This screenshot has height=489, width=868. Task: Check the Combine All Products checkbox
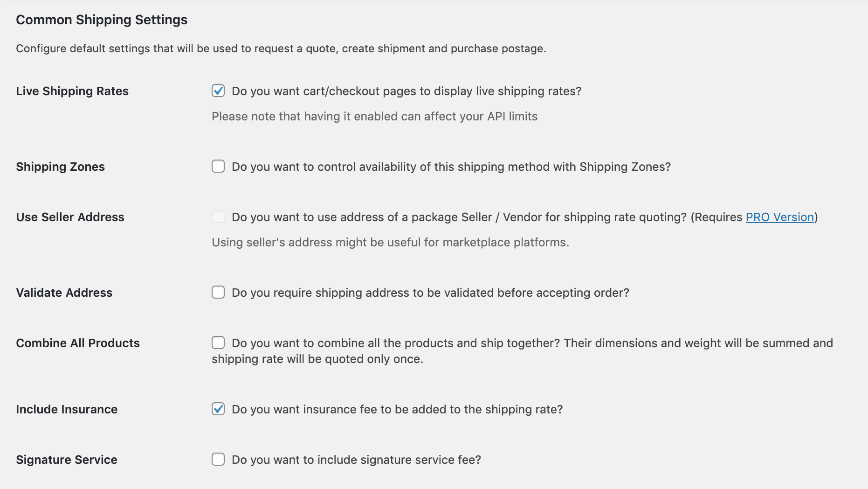coord(218,342)
